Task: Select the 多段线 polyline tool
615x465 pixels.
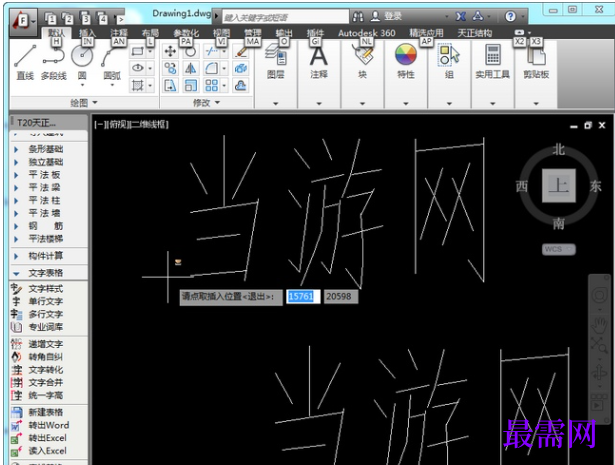Action: click(53, 62)
